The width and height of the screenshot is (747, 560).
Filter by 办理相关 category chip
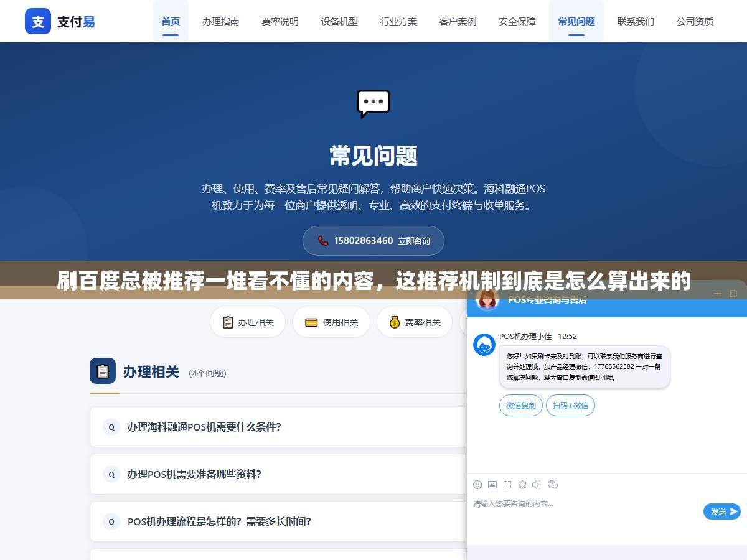point(248,322)
